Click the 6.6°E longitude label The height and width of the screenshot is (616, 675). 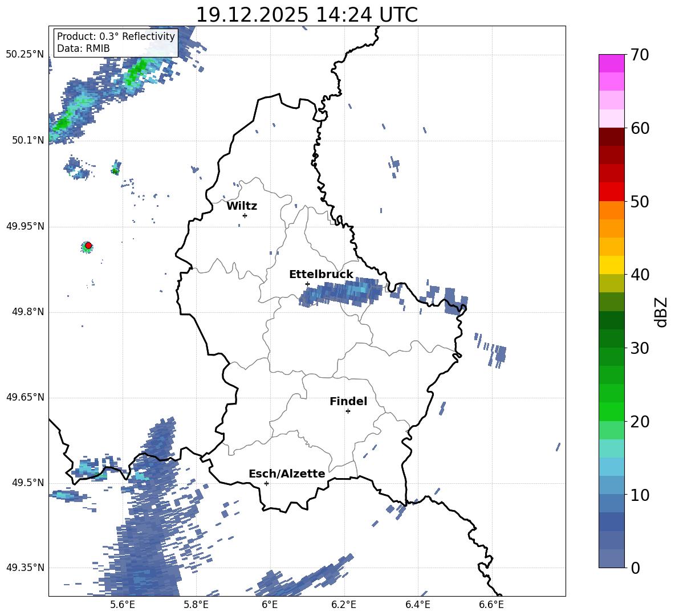point(491,605)
